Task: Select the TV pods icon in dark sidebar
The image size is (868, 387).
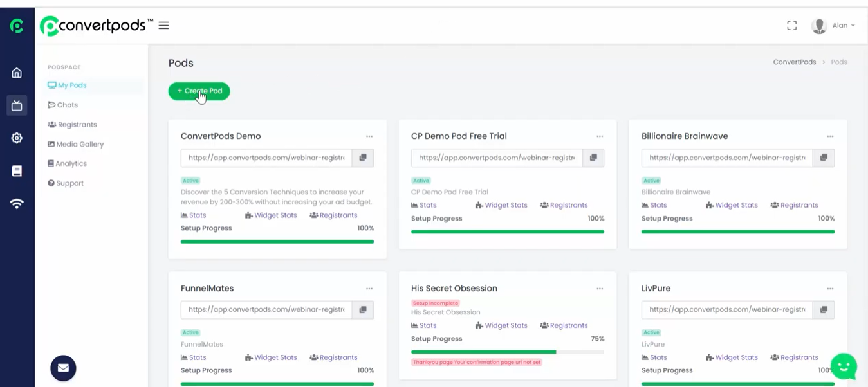Action: 17,105
